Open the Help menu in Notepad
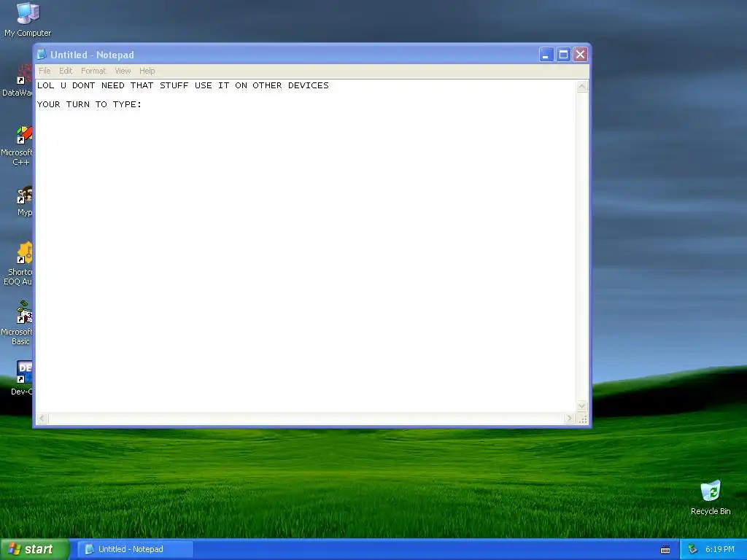 147,71
